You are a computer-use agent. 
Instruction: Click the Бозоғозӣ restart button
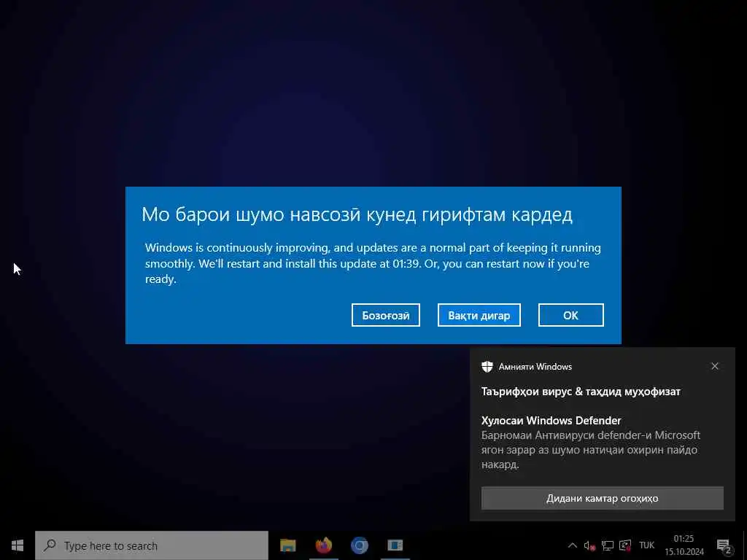tap(385, 315)
